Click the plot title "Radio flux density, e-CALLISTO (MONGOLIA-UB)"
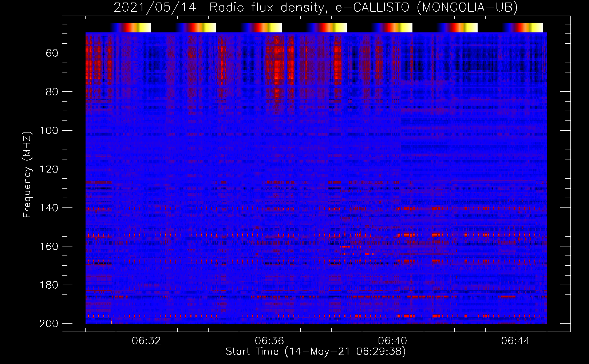The height and width of the screenshot is (364, 589). coord(363,8)
